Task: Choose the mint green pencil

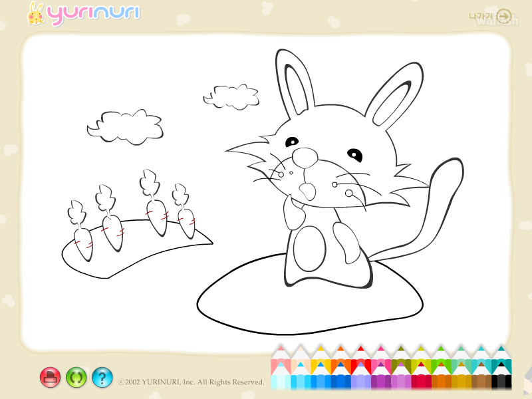Action: click(461, 360)
